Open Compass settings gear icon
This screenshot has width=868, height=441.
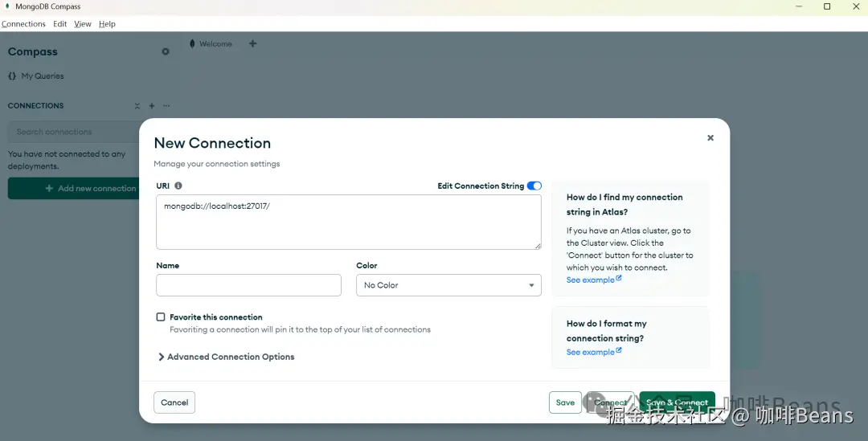pyautogui.click(x=166, y=51)
